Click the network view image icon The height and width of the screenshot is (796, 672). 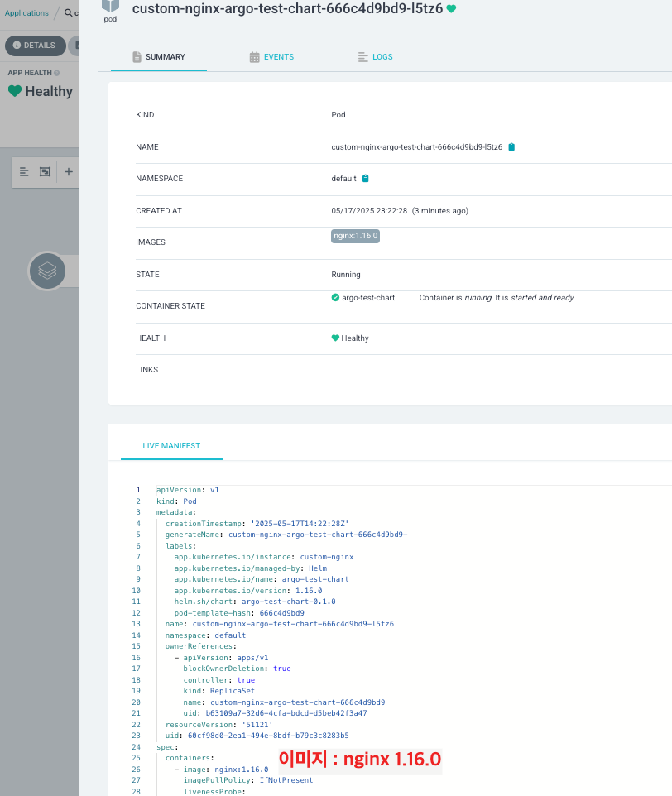46,171
